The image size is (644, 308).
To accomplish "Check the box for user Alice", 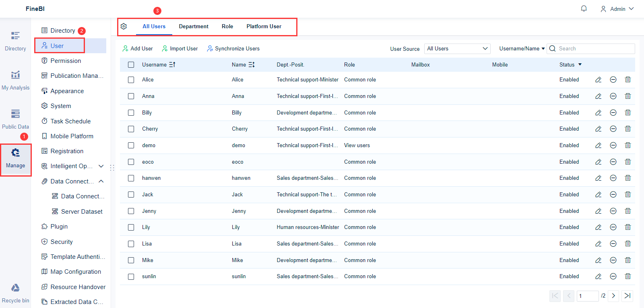I will coord(131,80).
